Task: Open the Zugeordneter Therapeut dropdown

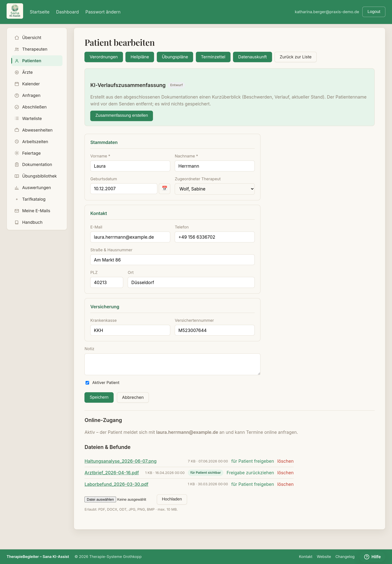Action: 215,189
